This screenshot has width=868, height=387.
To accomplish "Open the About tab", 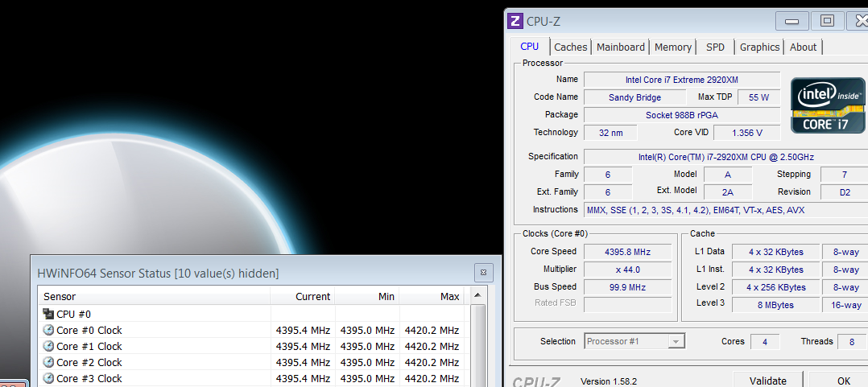I will (804, 47).
